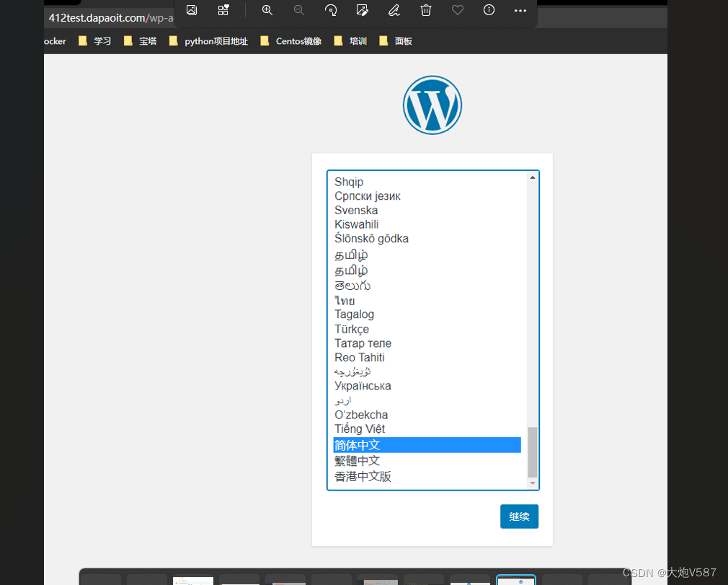
Task: Select Türkçe in the language list
Action: coord(427,329)
